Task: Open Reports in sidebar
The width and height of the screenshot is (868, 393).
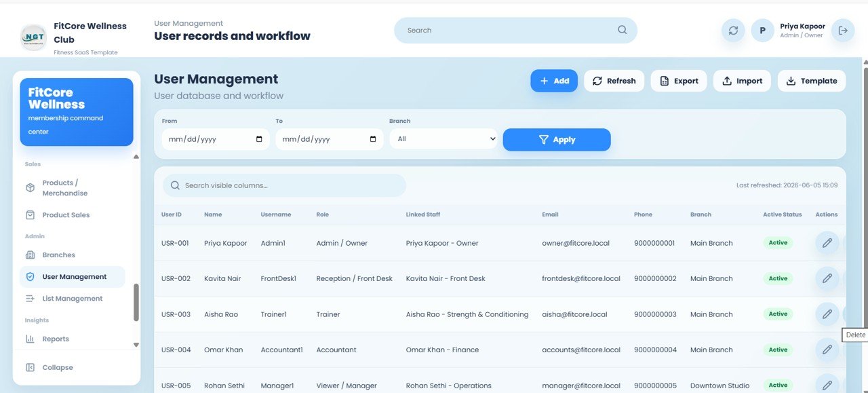Action: 73,339
